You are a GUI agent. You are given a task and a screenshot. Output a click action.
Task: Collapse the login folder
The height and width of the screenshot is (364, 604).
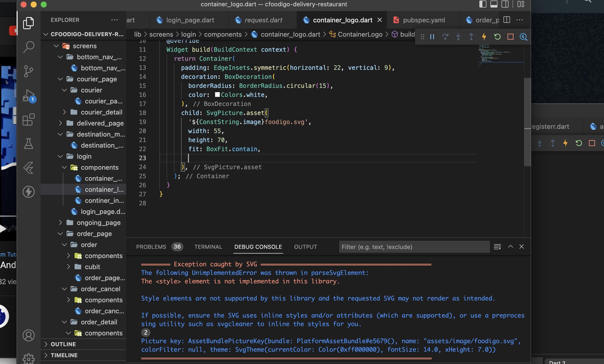[x=60, y=156]
